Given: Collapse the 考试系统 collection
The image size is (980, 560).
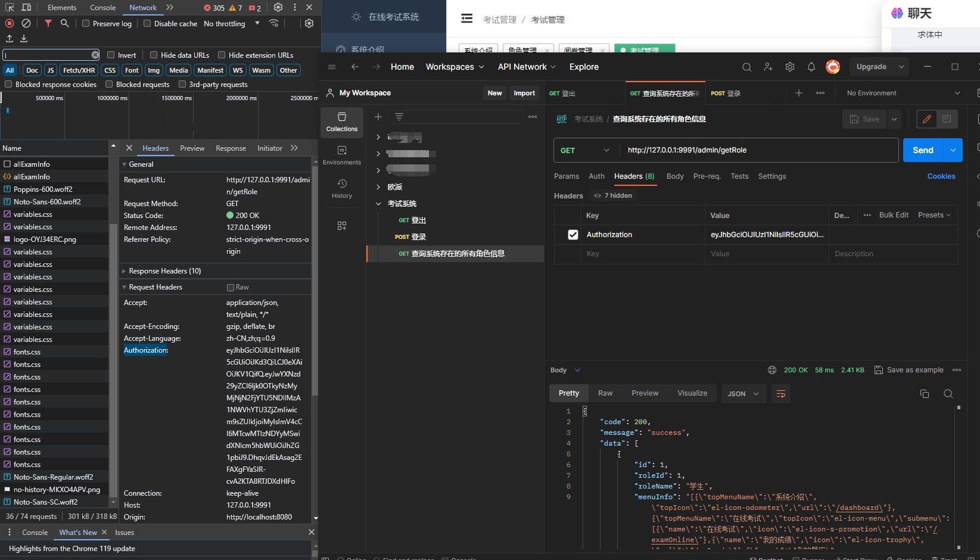Looking at the screenshot, I should [x=378, y=204].
